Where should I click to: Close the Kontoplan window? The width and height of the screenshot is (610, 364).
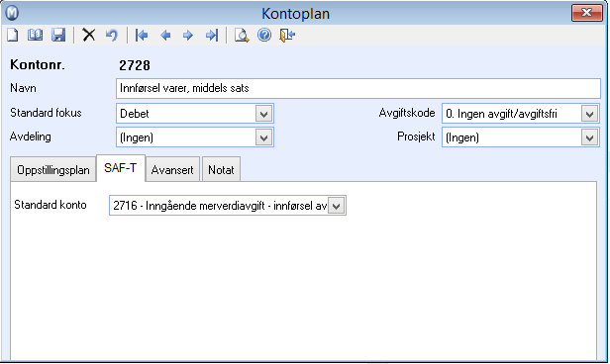(x=586, y=13)
